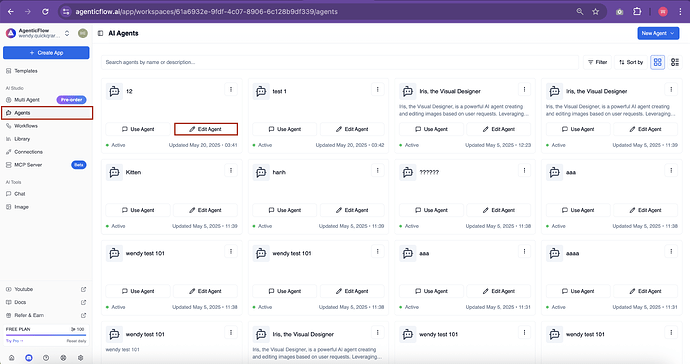Click the Pre-order badge next to Multi Agent
Screen dimensions: 690x364
pyautogui.click(x=71, y=100)
